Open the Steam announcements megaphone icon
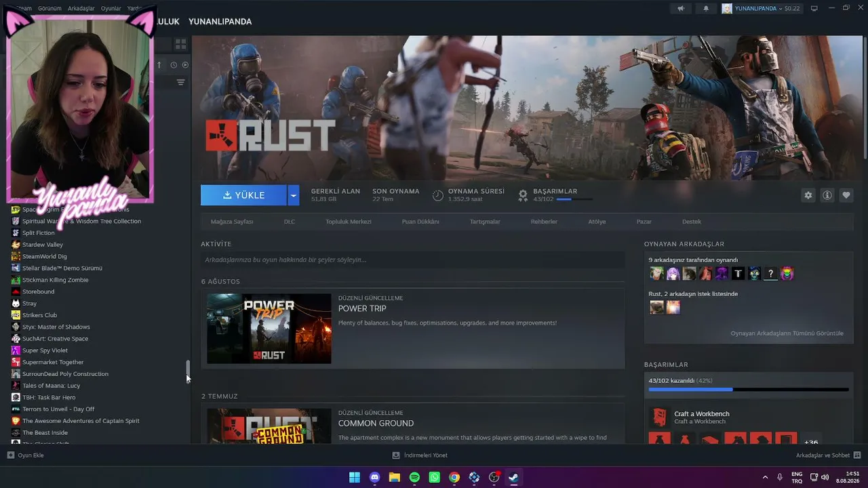This screenshot has height=488, width=868. [x=681, y=9]
